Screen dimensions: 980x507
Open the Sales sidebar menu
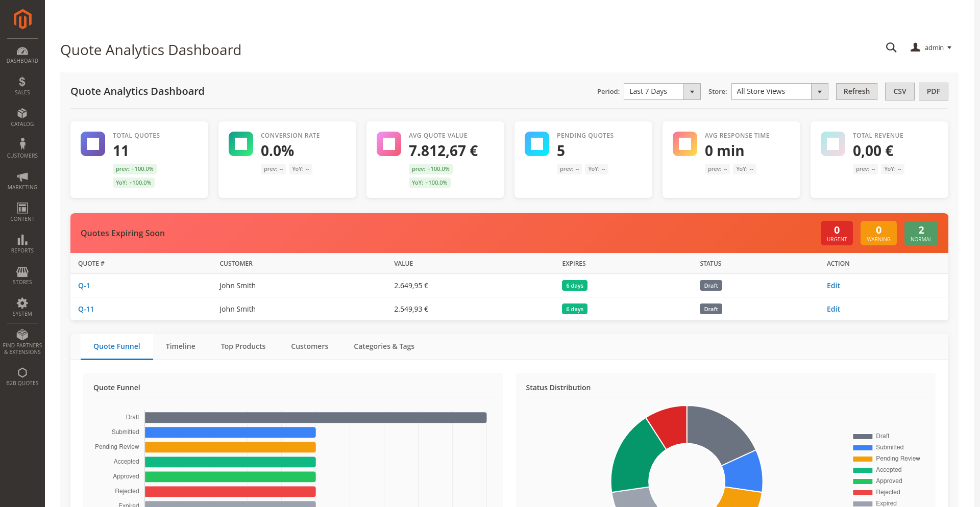click(22, 86)
